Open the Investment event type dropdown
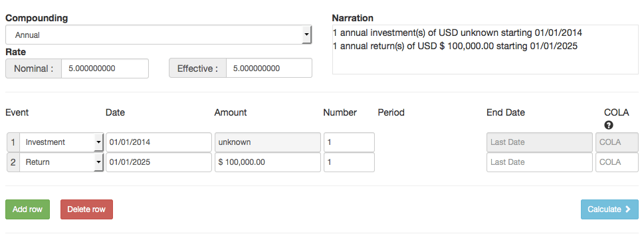644x240 pixels. [61, 142]
